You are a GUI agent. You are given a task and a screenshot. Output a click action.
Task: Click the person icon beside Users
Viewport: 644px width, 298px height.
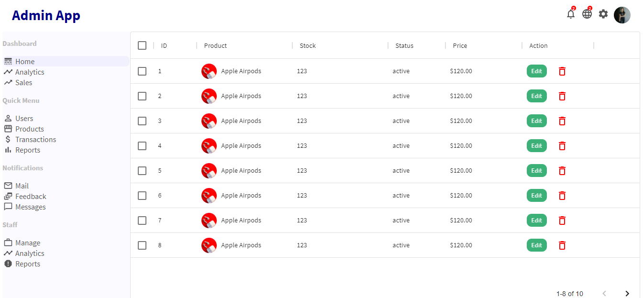pos(8,119)
